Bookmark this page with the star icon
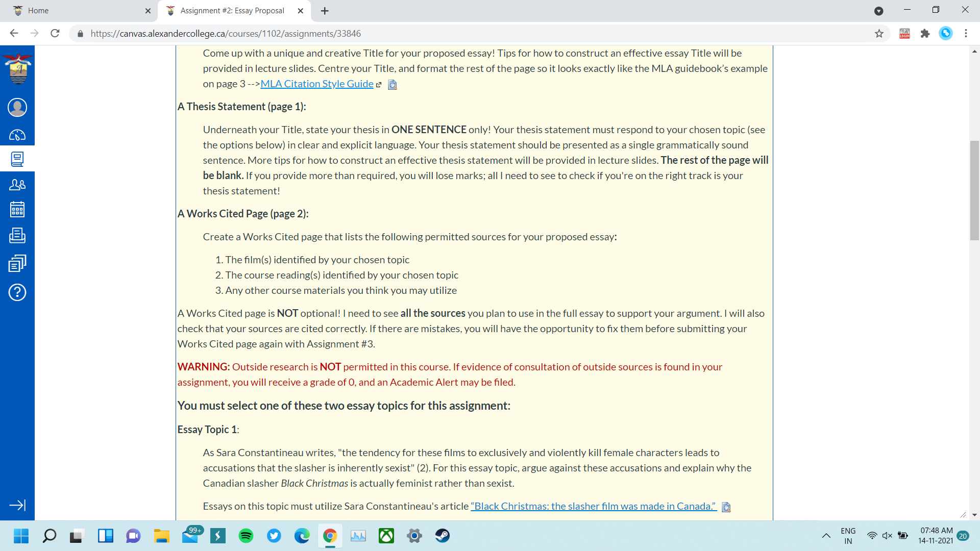The height and width of the screenshot is (551, 980). (879, 34)
